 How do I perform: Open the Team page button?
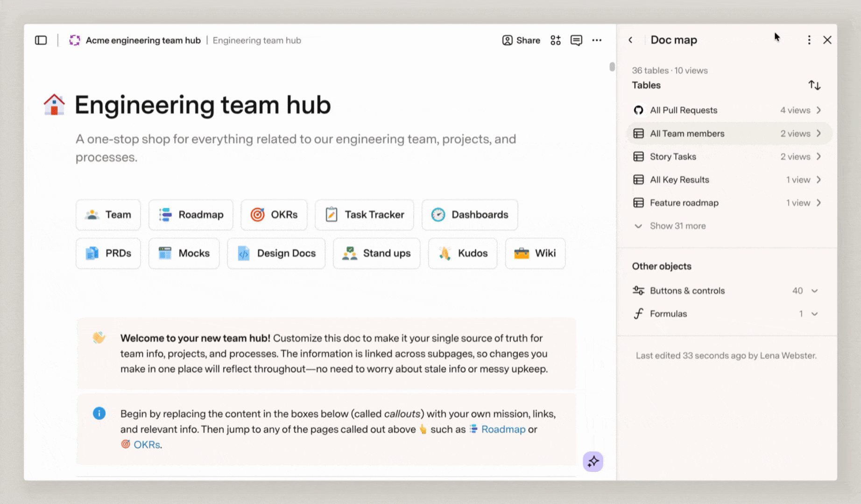click(108, 215)
